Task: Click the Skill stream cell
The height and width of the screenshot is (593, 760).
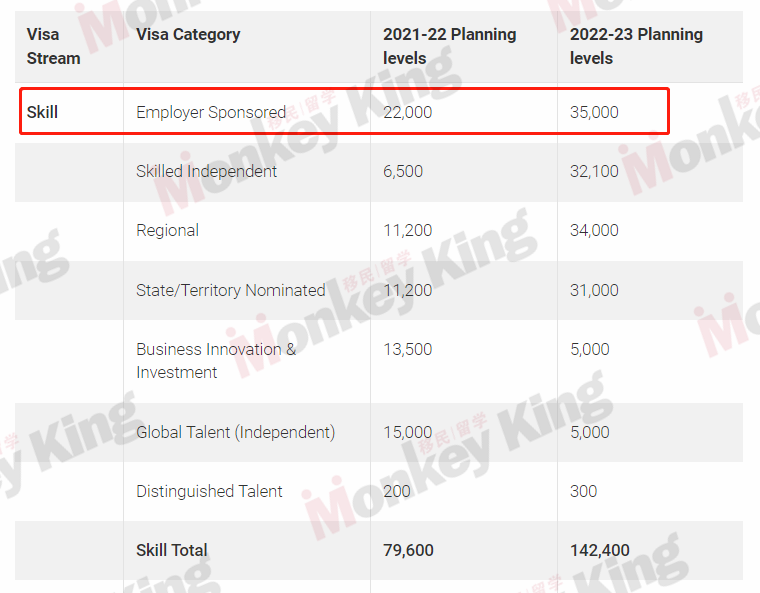Action: pyautogui.click(x=42, y=112)
